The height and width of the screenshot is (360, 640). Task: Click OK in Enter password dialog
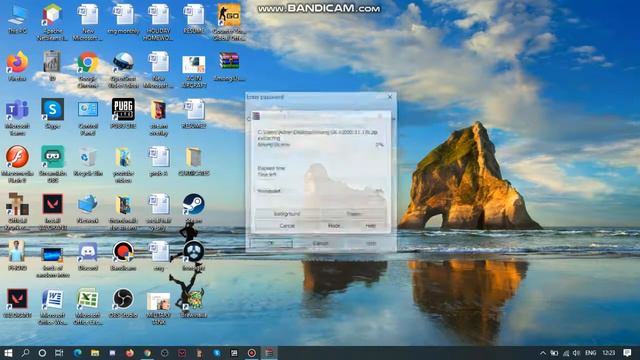[x=271, y=243]
